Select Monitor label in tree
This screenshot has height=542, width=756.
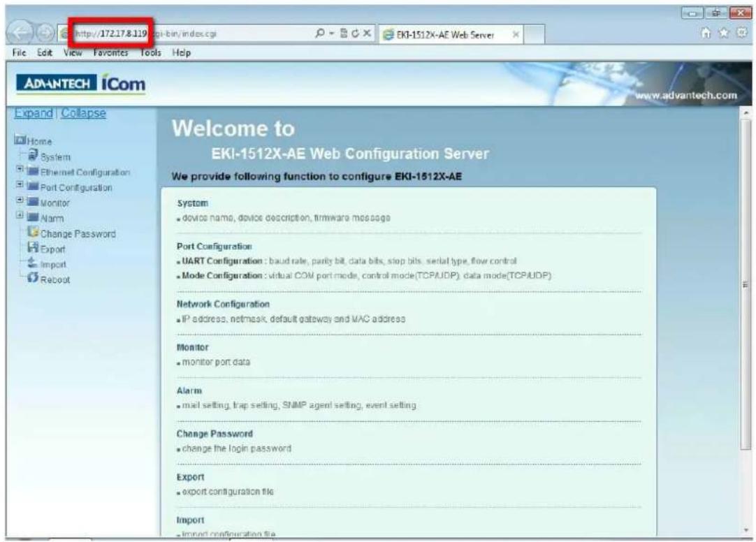pyautogui.click(x=55, y=203)
